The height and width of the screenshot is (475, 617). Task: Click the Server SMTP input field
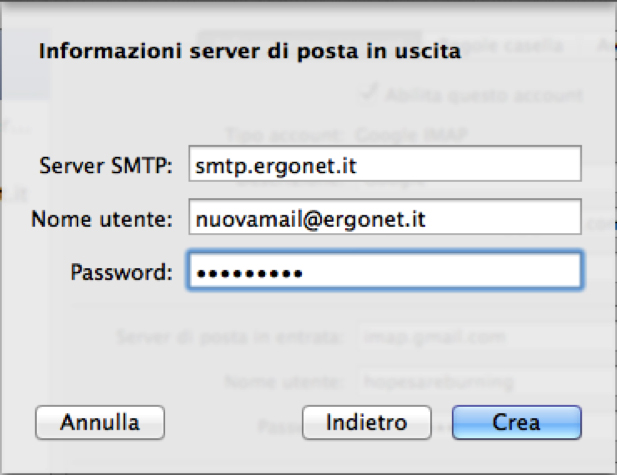384,164
